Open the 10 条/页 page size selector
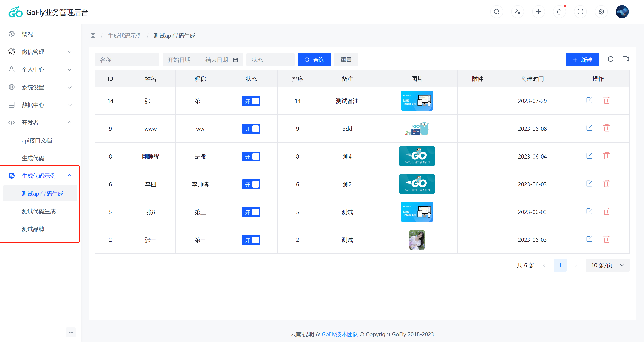 coord(607,265)
